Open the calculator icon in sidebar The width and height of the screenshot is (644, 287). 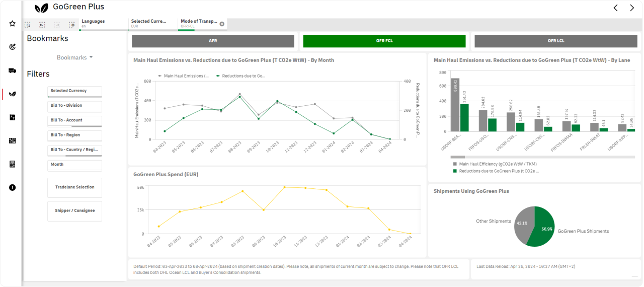coord(13,164)
